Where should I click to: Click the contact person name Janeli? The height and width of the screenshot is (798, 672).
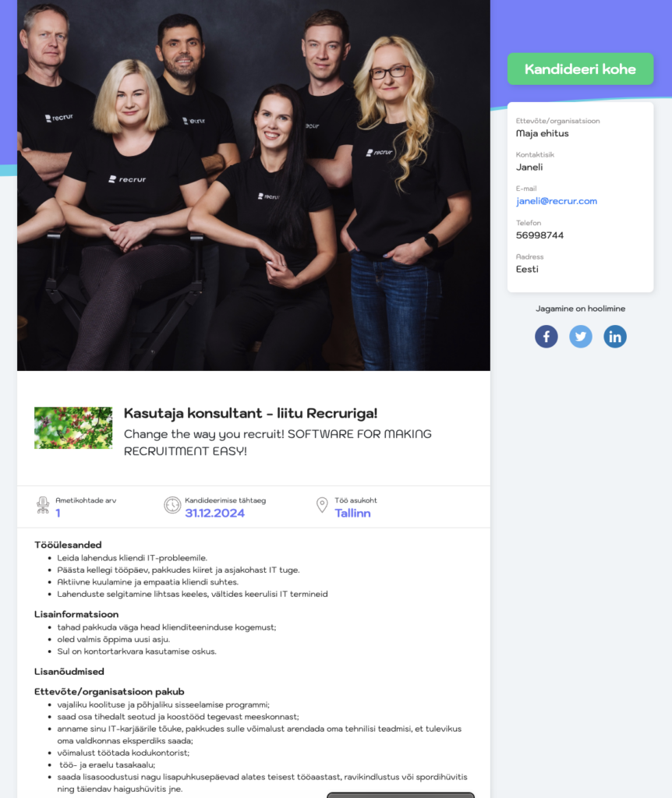[529, 167]
